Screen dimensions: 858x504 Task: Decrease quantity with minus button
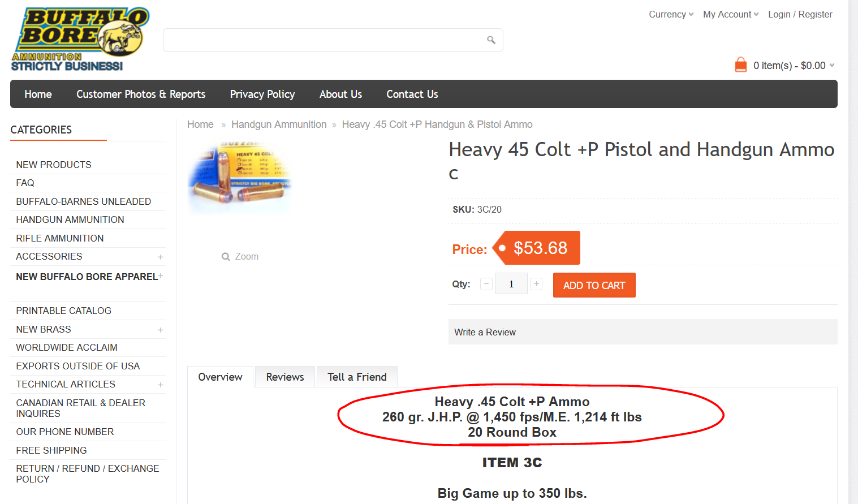tap(486, 284)
